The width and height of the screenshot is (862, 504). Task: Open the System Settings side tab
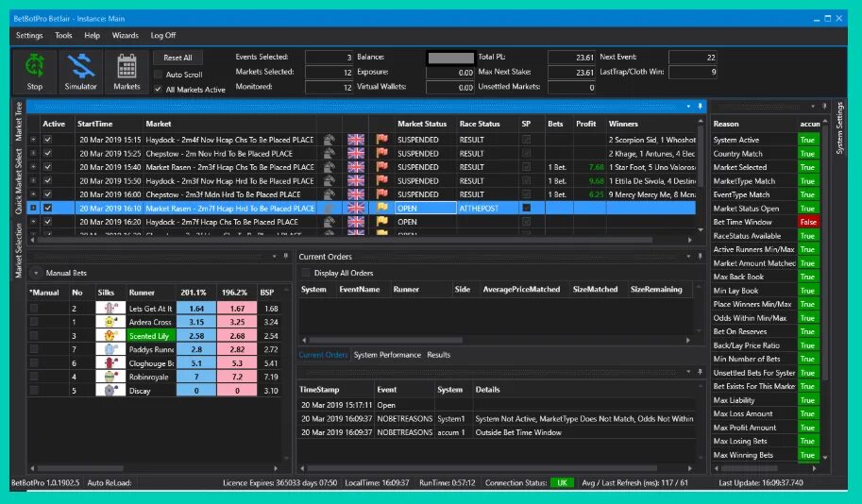pos(839,128)
